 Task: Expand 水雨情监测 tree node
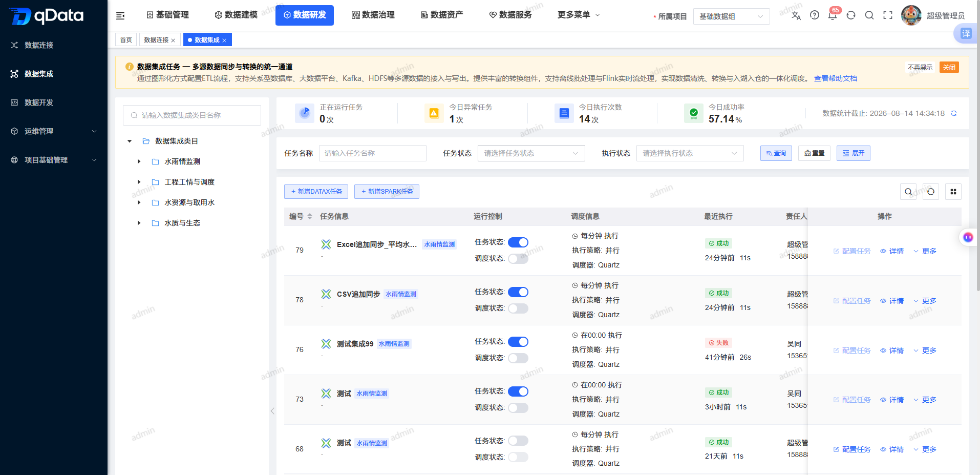[x=139, y=161]
